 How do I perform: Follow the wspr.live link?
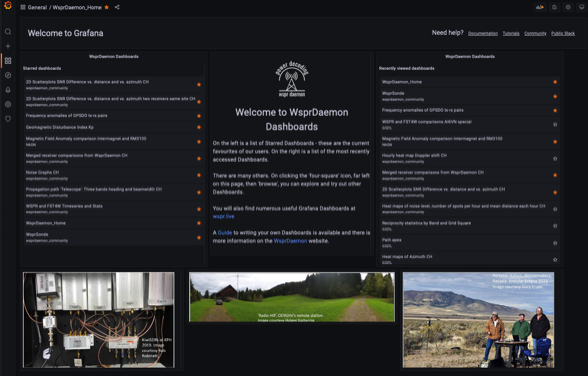[224, 216]
